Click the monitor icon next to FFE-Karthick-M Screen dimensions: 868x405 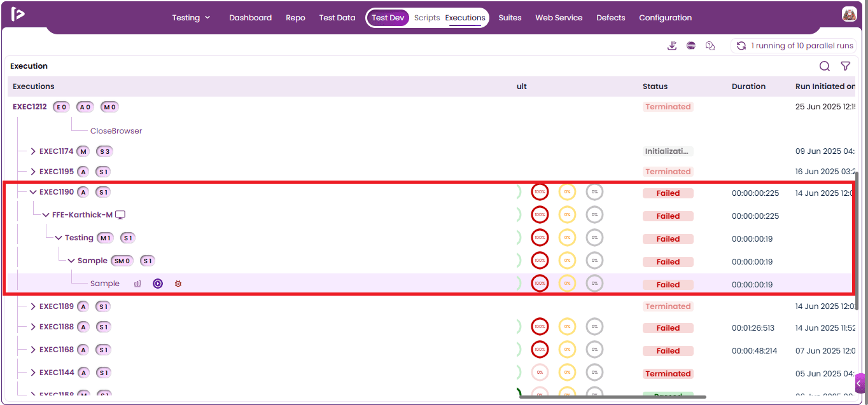pos(120,215)
